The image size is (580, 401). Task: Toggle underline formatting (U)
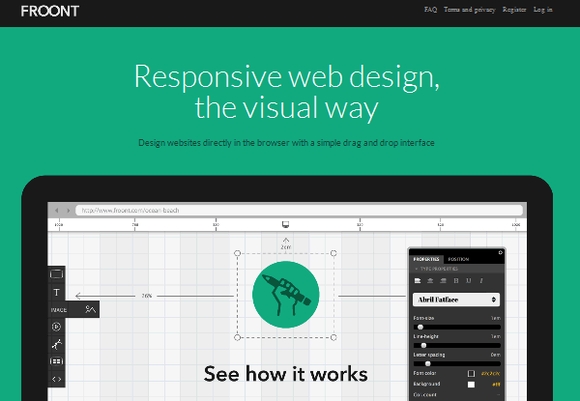[469, 281]
